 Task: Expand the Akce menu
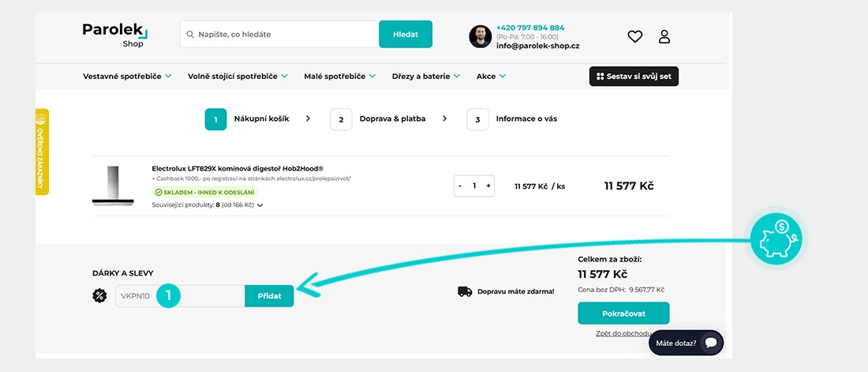point(491,77)
